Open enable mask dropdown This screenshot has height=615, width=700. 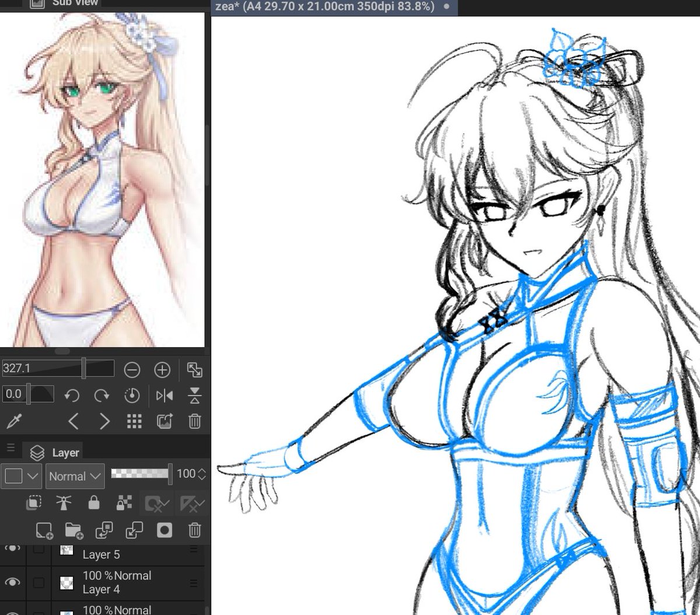tap(157, 503)
